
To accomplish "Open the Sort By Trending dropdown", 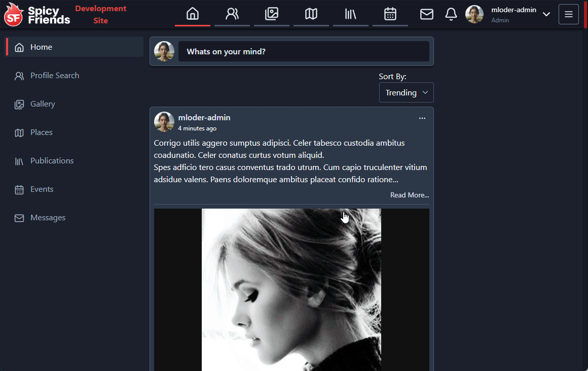I will tap(406, 92).
